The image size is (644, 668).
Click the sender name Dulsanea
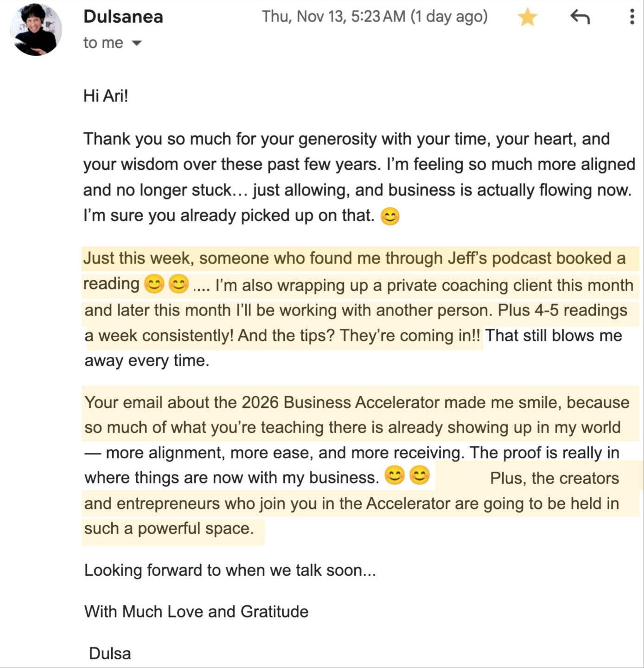[123, 17]
